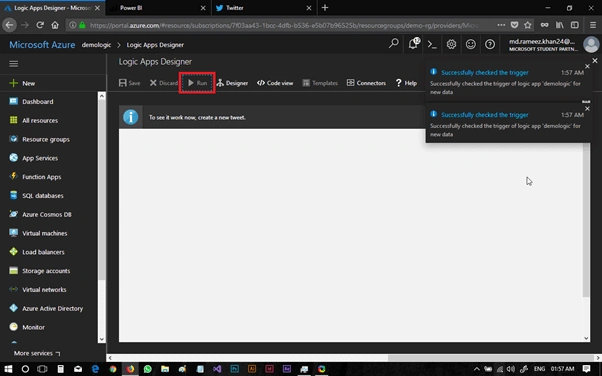The height and width of the screenshot is (376, 602).
Task: Click the feedback smiley icon
Action: 471,45
